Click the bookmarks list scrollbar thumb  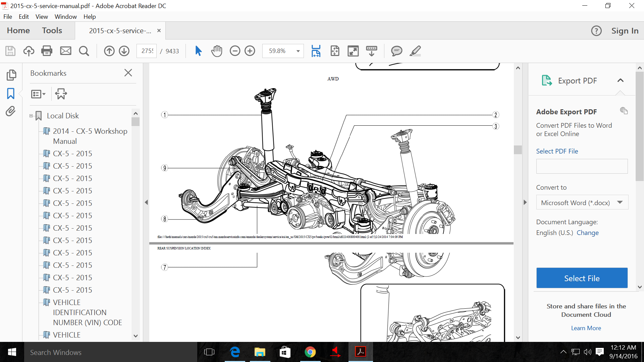tap(136, 122)
